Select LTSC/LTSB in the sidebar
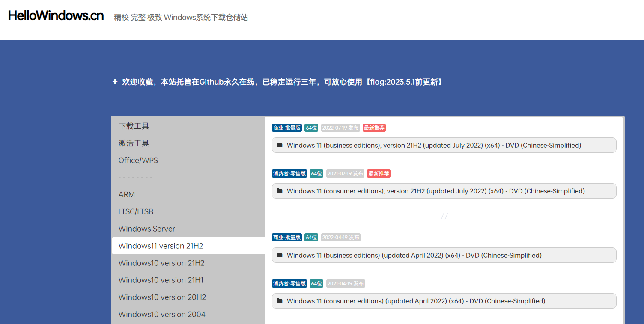Viewport: 644px width, 324px height. pyautogui.click(x=188, y=211)
